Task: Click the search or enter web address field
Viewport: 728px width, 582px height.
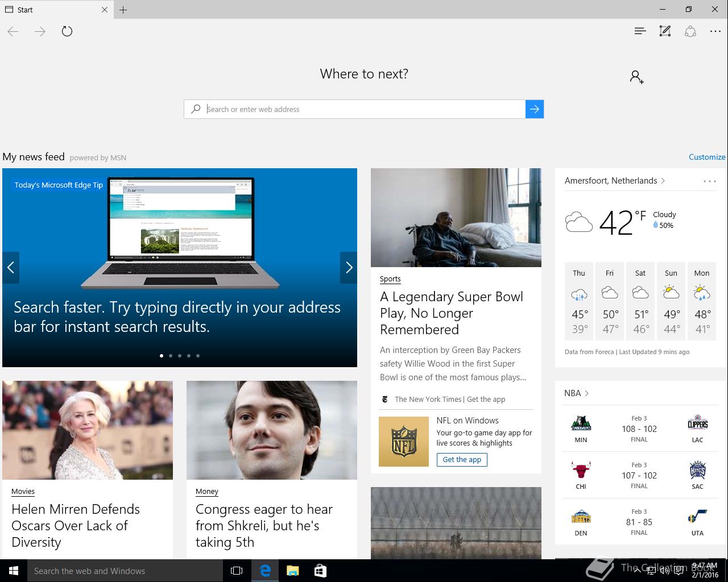Action: [x=354, y=109]
